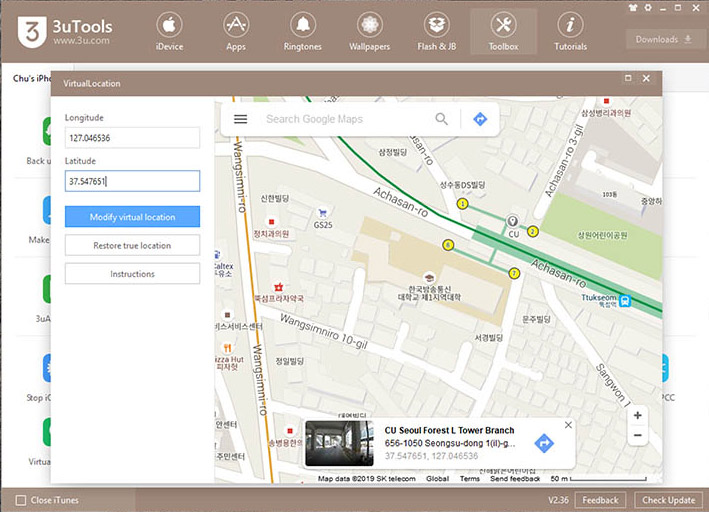
Task: Open the Google Maps hamburger menu
Action: [x=241, y=119]
